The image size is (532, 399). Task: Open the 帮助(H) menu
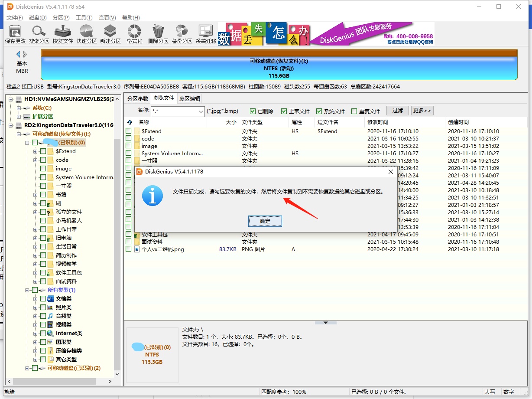click(131, 18)
